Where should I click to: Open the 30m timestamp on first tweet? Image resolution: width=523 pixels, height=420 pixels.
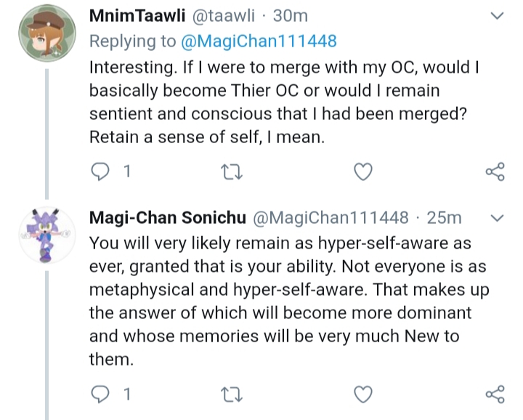coord(290,16)
